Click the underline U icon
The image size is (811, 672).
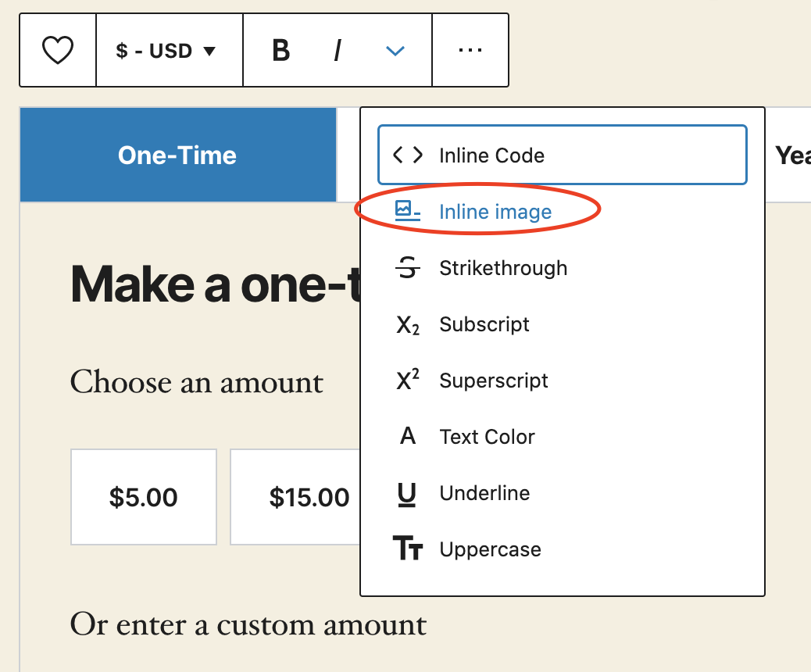406,494
